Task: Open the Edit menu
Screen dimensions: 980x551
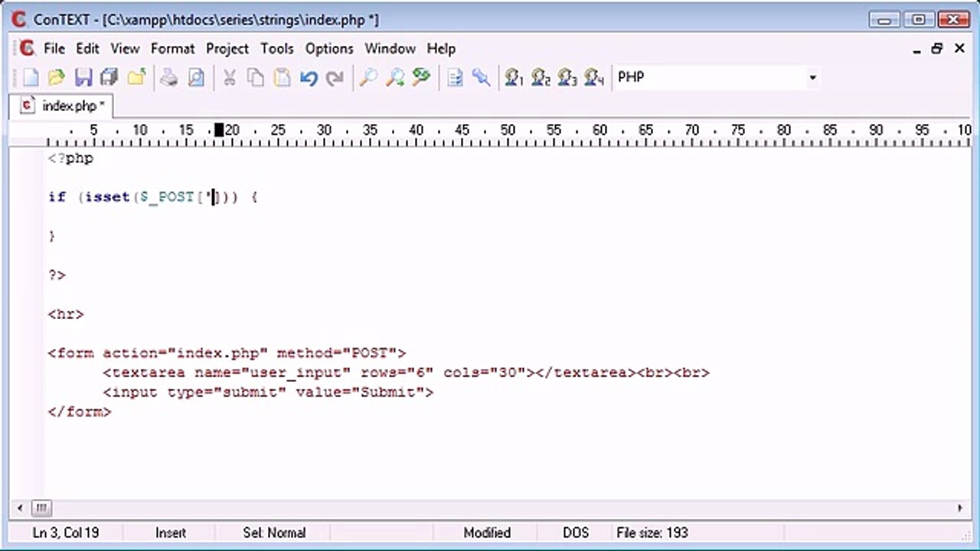Action: tap(87, 48)
